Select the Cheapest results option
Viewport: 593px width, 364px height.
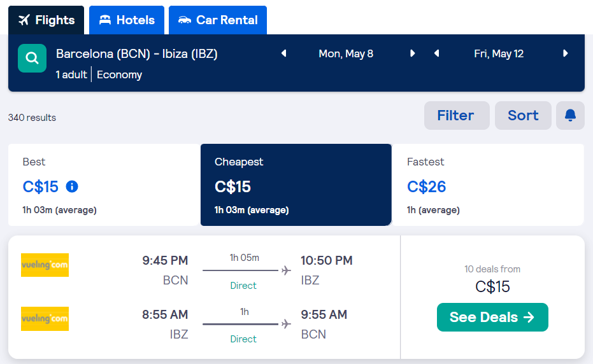(296, 185)
